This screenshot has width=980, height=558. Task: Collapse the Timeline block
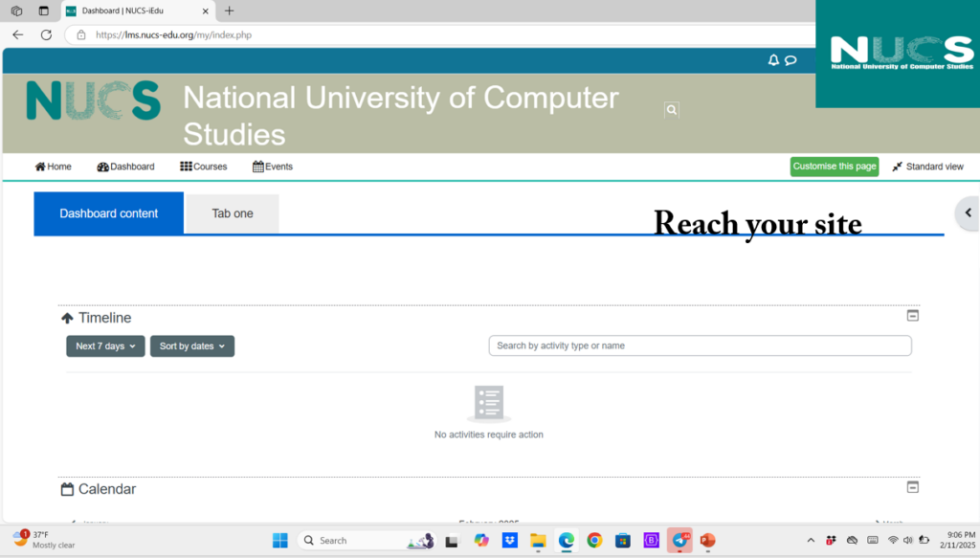[912, 316]
